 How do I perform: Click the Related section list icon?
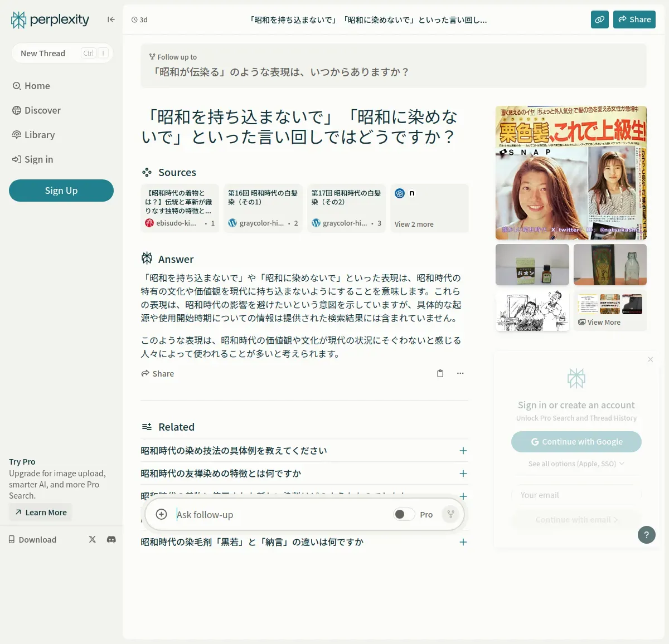[x=147, y=427]
